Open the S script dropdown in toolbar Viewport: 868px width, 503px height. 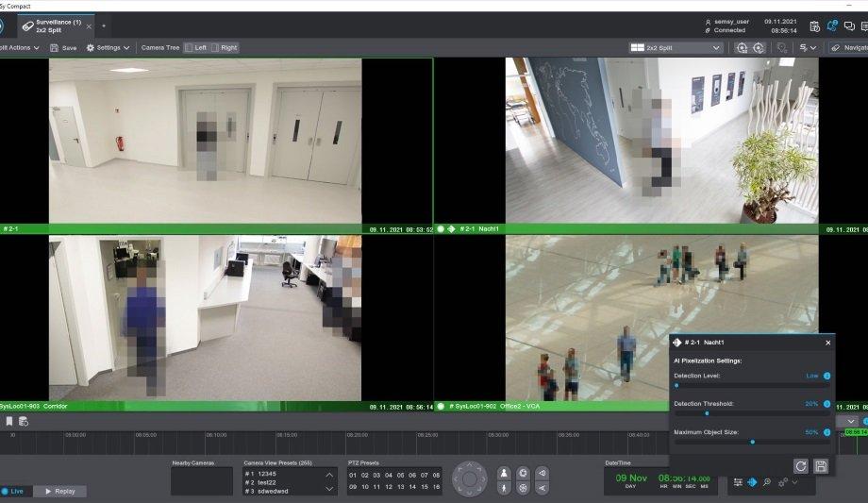pyautogui.click(x=808, y=48)
